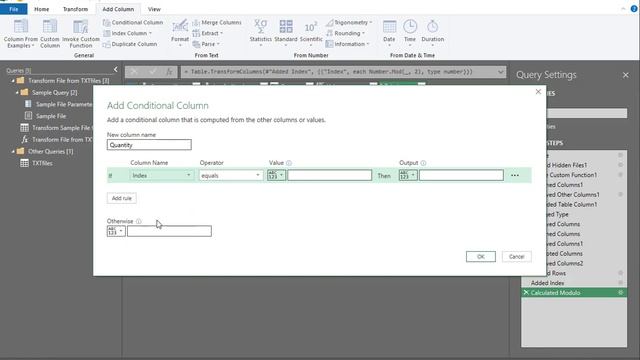Viewport: 640px width, 360px height.
Task: Open Operator dropdown showing equals
Action: point(231,176)
